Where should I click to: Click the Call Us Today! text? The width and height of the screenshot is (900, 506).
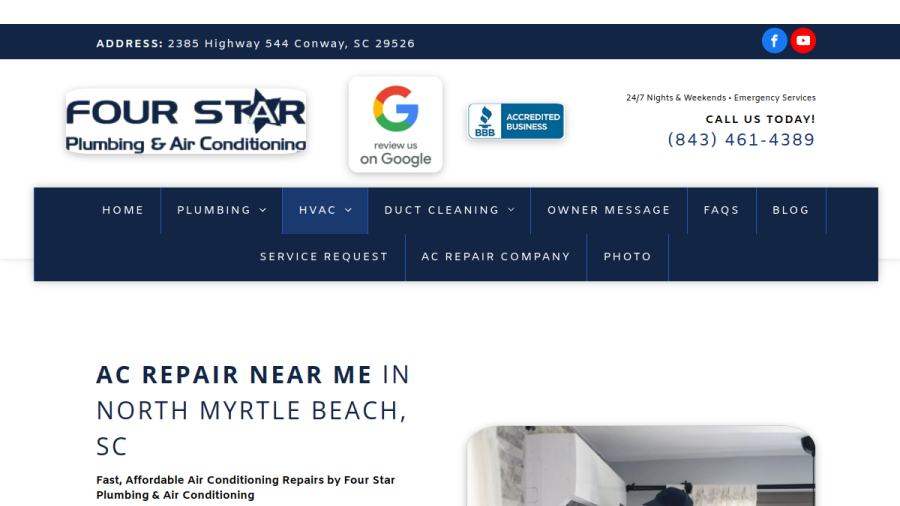tap(761, 119)
